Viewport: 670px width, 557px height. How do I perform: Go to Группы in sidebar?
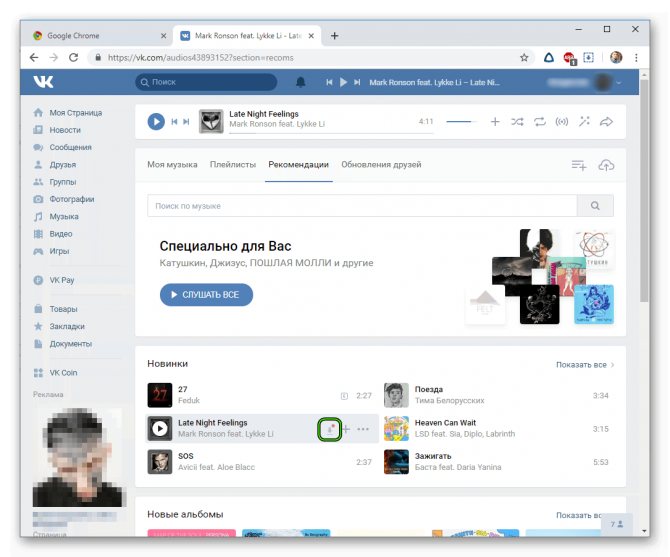(x=55, y=182)
